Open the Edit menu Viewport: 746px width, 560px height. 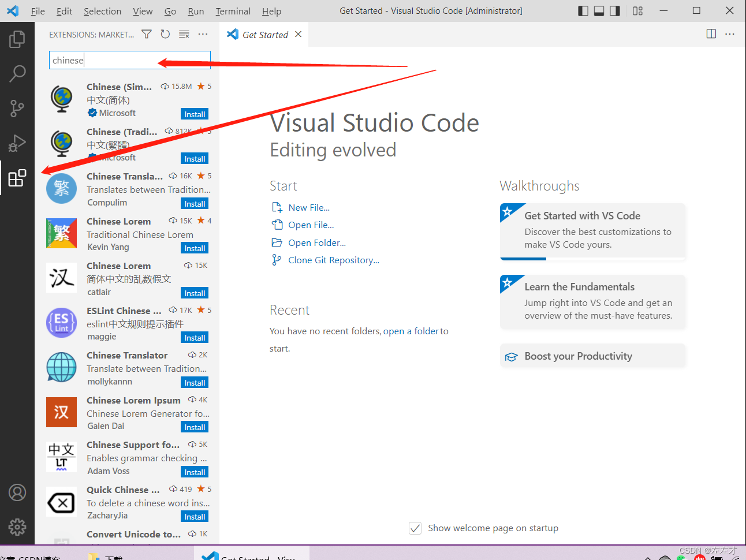[x=65, y=11]
